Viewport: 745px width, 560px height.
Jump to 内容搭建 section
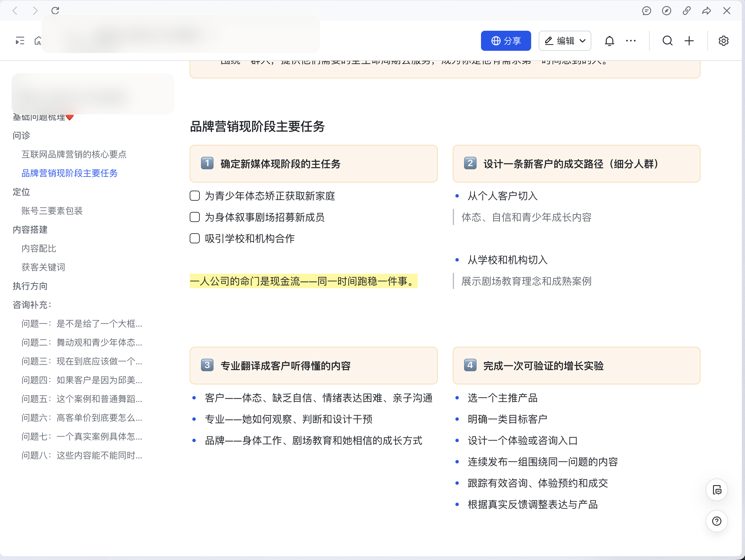(x=30, y=230)
